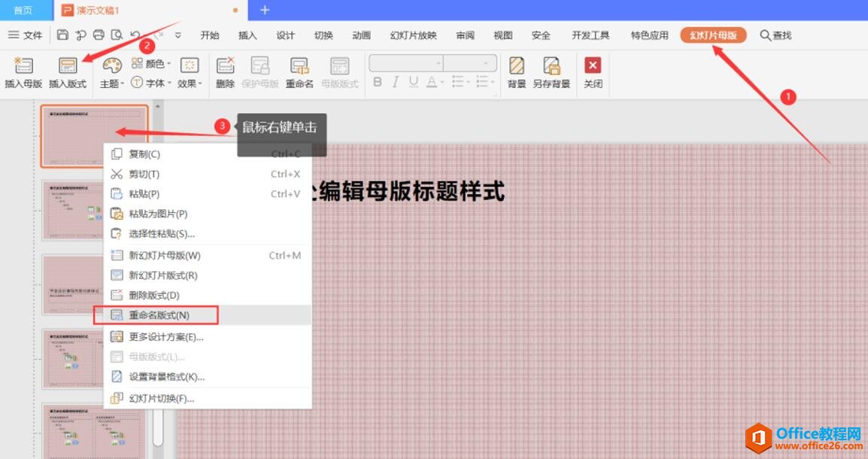This screenshot has height=459, width=868.
Task: Open the 文件 (File) menu
Action: coord(26,35)
